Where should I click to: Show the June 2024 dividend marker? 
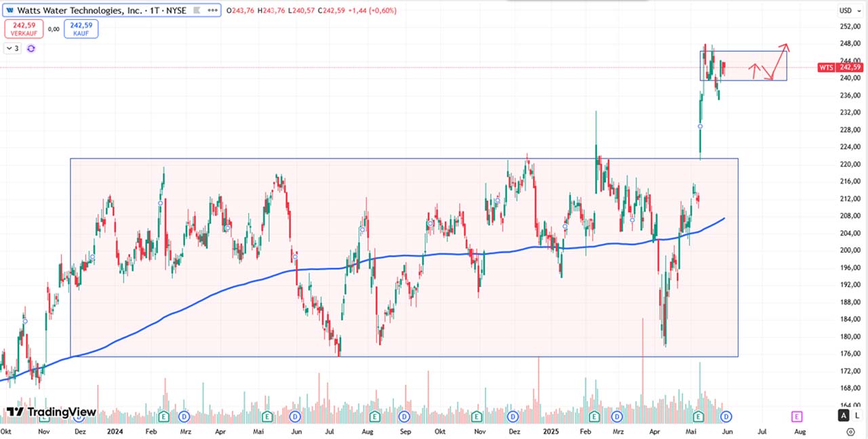point(295,415)
